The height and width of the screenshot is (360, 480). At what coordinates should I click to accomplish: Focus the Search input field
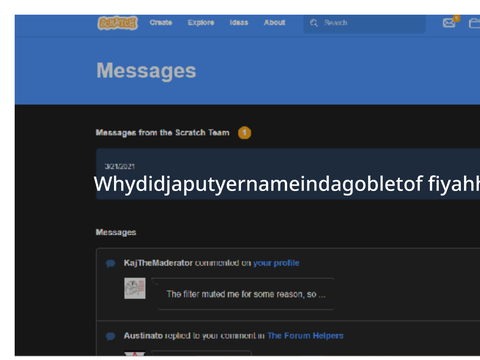click(x=364, y=23)
